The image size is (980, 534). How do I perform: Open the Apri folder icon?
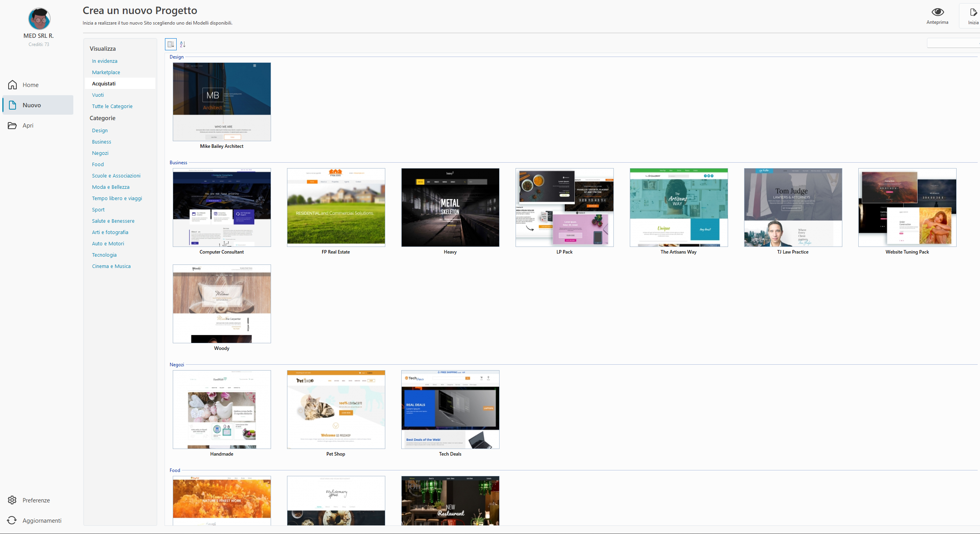coord(12,125)
